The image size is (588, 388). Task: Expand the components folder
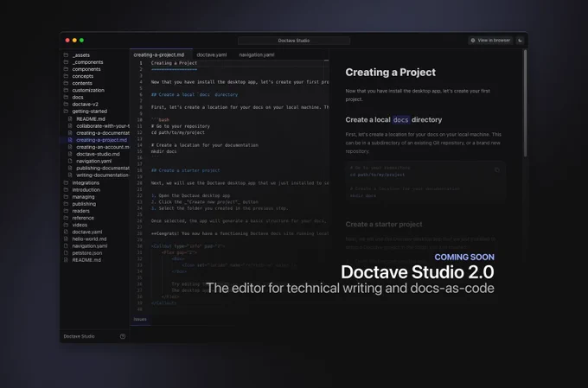pyautogui.click(x=86, y=69)
